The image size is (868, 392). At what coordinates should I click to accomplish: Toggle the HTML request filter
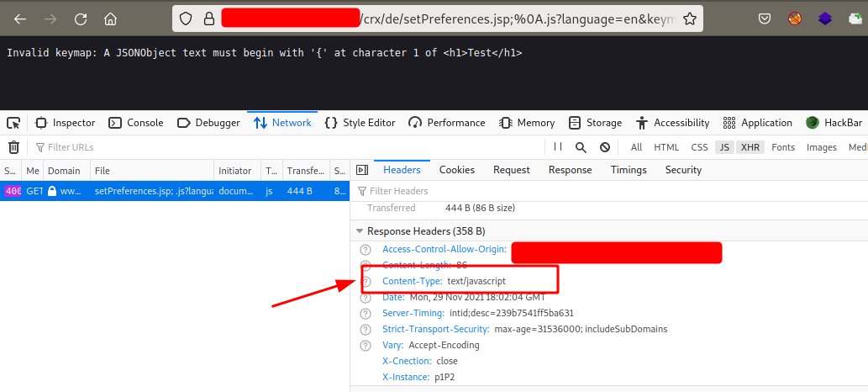click(x=666, y=147)
